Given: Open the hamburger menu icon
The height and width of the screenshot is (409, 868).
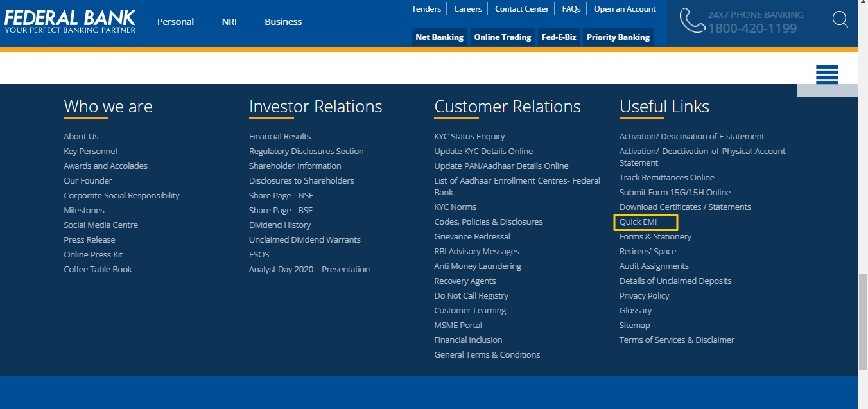Looking at the screenshot, I should (827, 74).
